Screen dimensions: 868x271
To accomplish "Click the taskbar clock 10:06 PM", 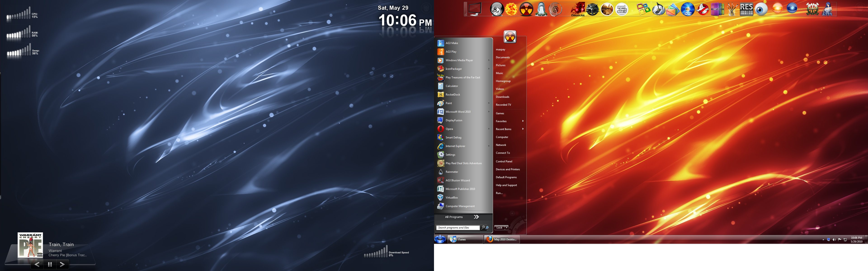I will 856,240.
